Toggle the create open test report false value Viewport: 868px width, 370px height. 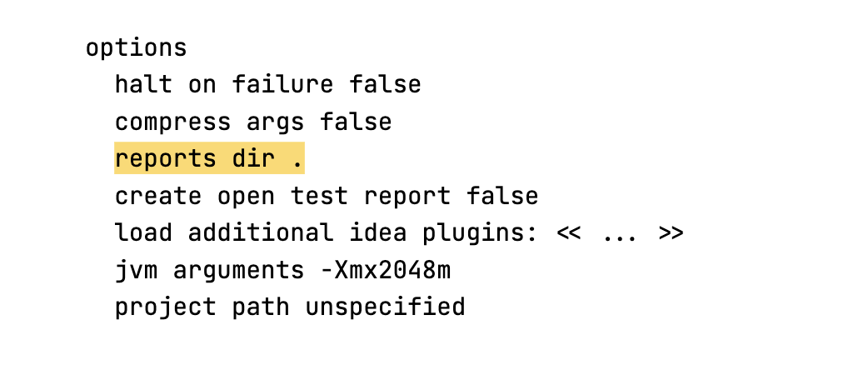tap(501, 197)
